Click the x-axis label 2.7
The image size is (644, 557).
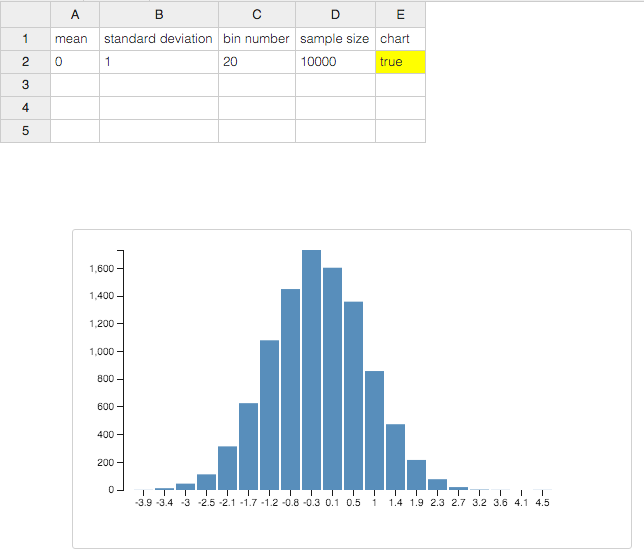point(458,503)
